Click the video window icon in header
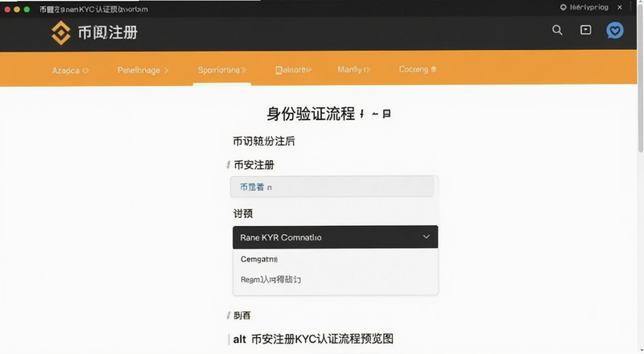Image resolution: width=644 pixels, height=354 pixels. coord(586,30)
